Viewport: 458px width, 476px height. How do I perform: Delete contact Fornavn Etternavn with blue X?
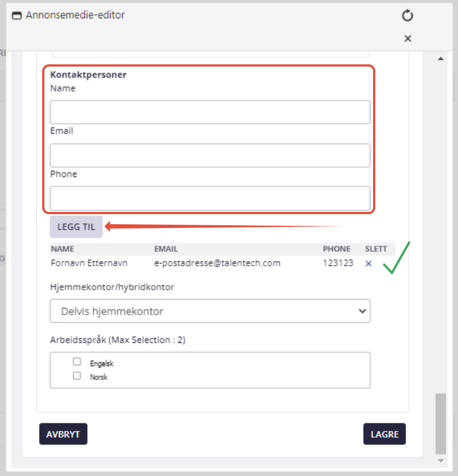point(369,264)
